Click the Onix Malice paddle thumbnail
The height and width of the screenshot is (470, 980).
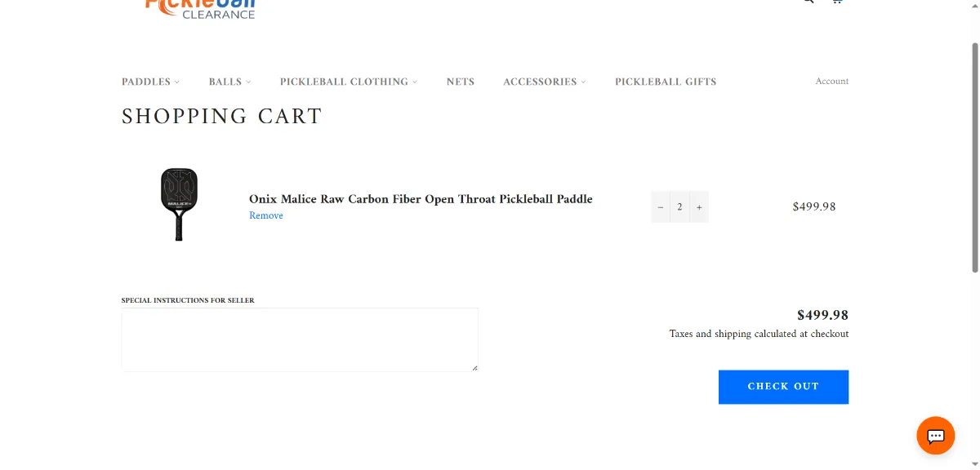coord(179,204)
